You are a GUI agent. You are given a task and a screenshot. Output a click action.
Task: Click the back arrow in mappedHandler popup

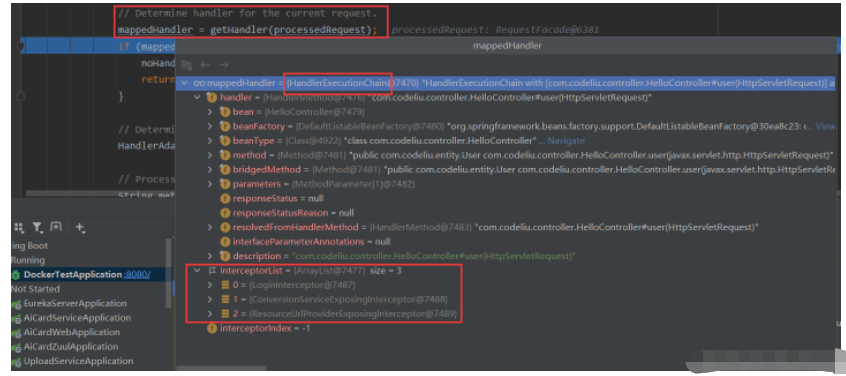pyautogui.click(x=204, y=65)
